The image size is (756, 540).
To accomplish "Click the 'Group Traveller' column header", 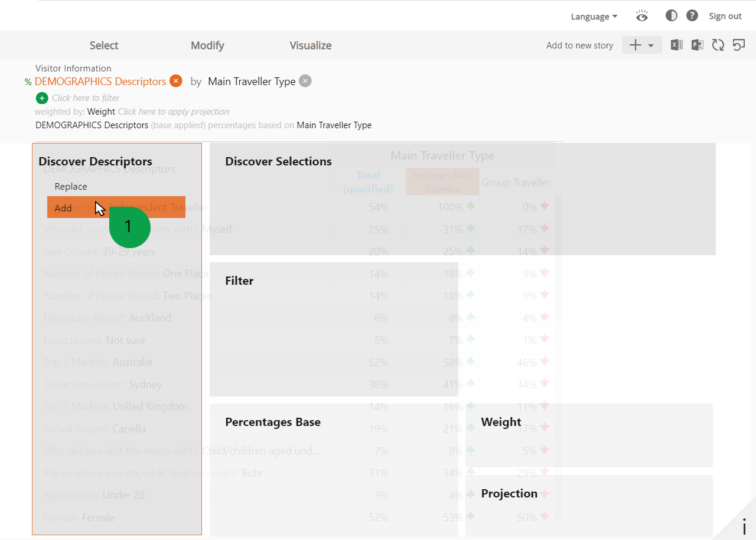I will pos(516,183).
